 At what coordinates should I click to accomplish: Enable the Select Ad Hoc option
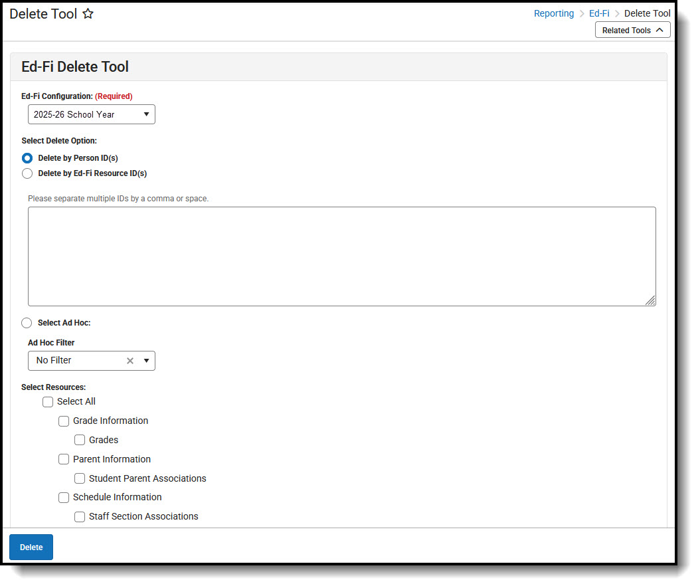pos(27,323)
